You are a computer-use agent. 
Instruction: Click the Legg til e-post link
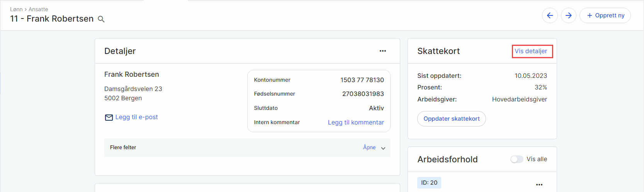coord(136,117)
